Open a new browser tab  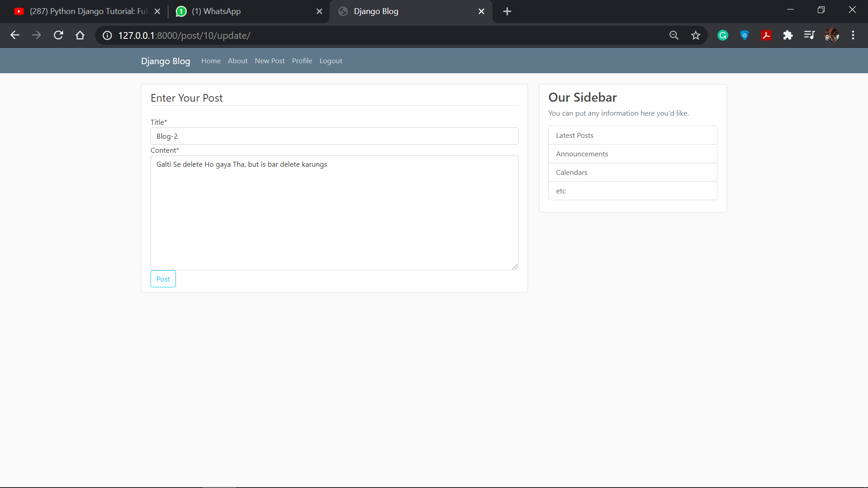click(507, 11)
